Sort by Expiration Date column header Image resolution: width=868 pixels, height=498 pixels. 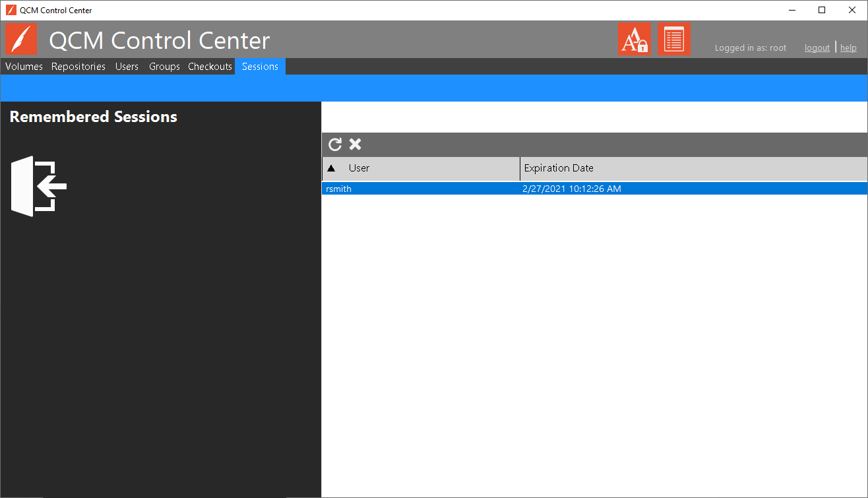(x=559, y=168)
